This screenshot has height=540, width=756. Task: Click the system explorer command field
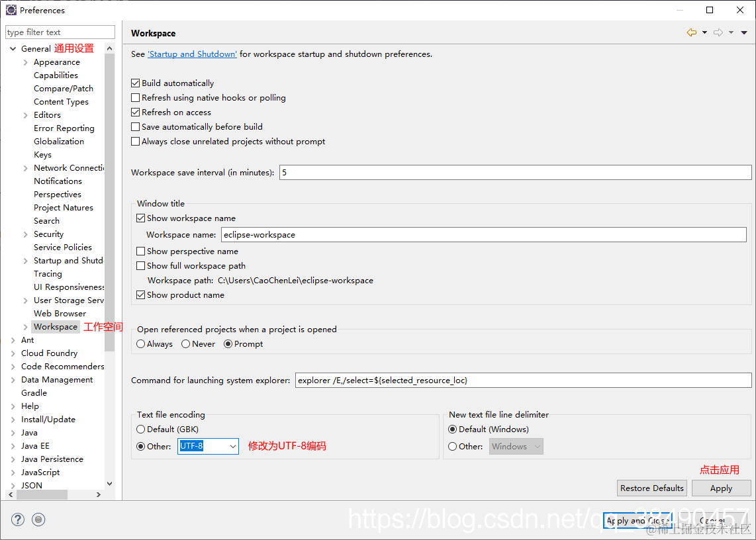(524, 381)
